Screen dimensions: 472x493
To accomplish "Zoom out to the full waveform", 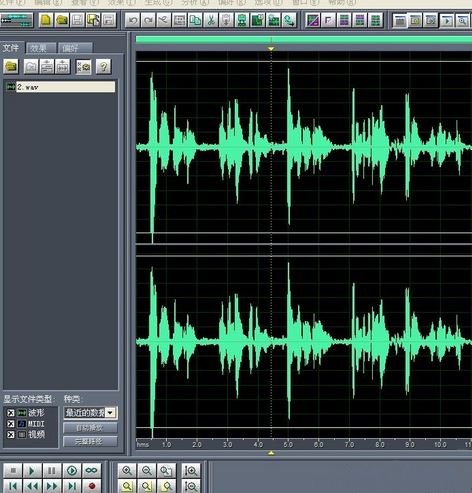I will coord(166,471).
